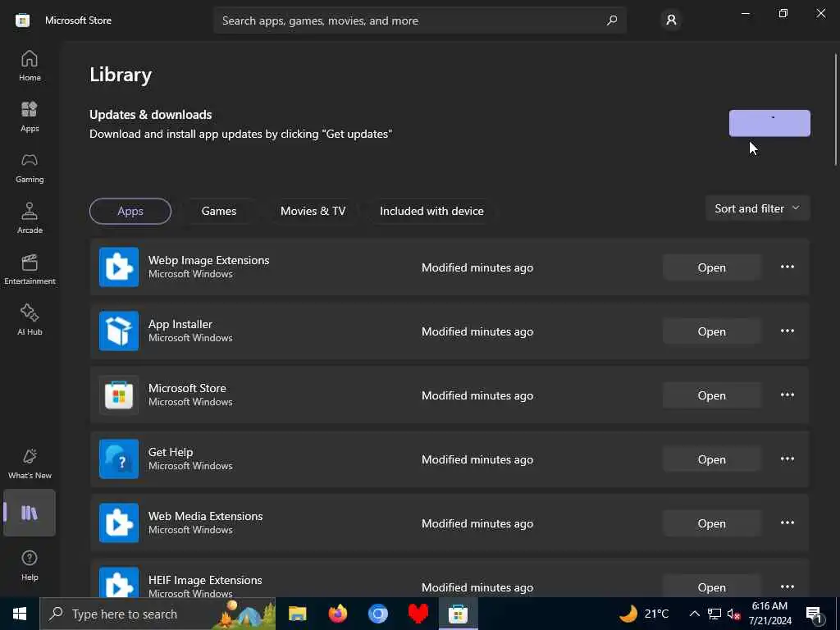Open Microsoft Store from the list
This screenshot has width=840, height=630.
(x=711, y=395)
